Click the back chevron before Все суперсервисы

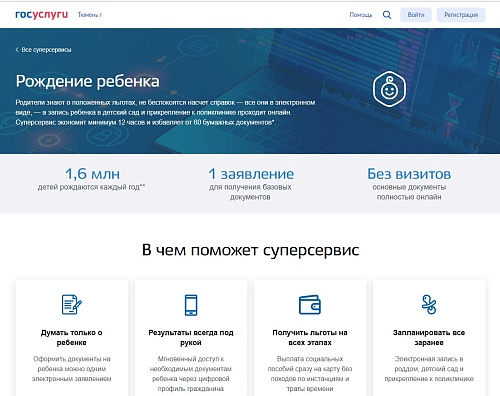click(17, 50)
